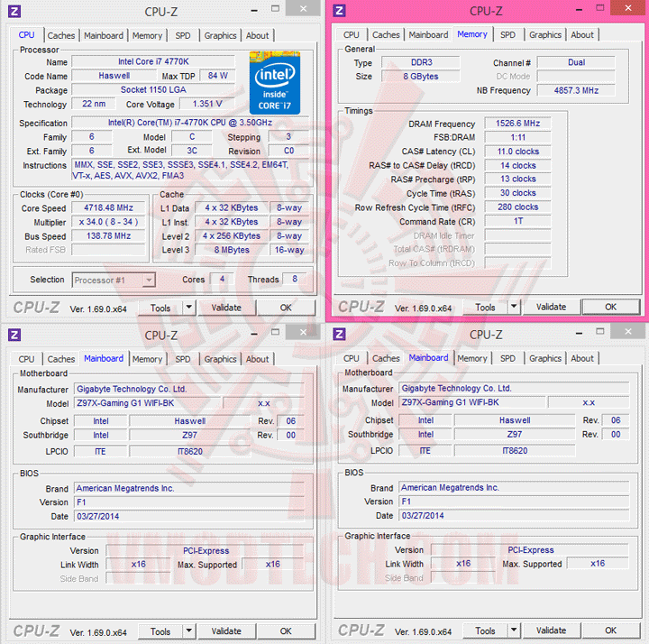The height and width of the screenshot is (644, 649).
Task: Open Memory tab in top-left CPU window
Action: coord(147,35)
